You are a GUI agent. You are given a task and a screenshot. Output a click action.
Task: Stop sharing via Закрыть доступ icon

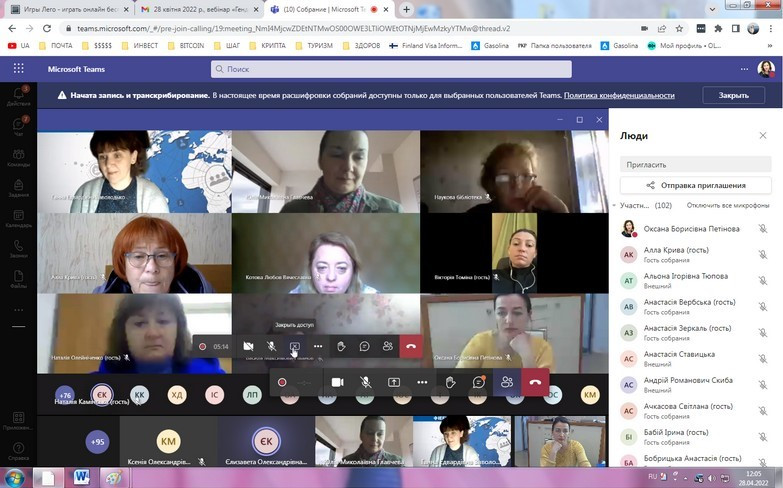pos(295,346)
